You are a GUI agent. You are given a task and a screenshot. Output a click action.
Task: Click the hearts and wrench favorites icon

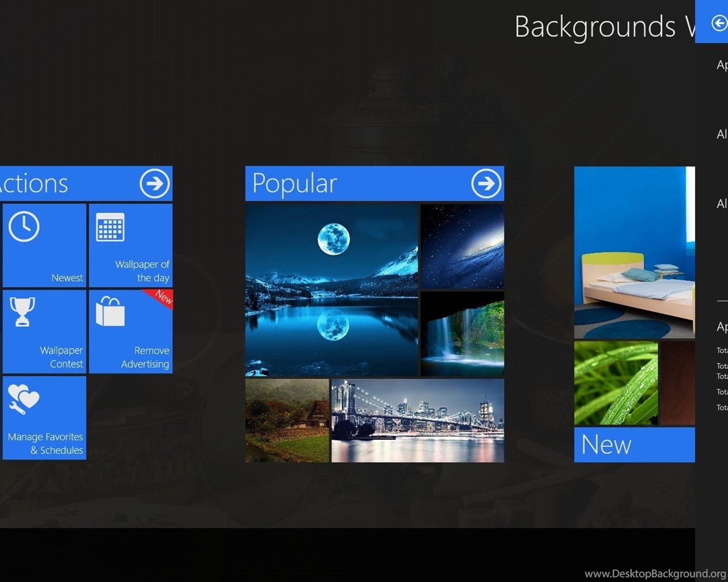[x=23, y=399]
